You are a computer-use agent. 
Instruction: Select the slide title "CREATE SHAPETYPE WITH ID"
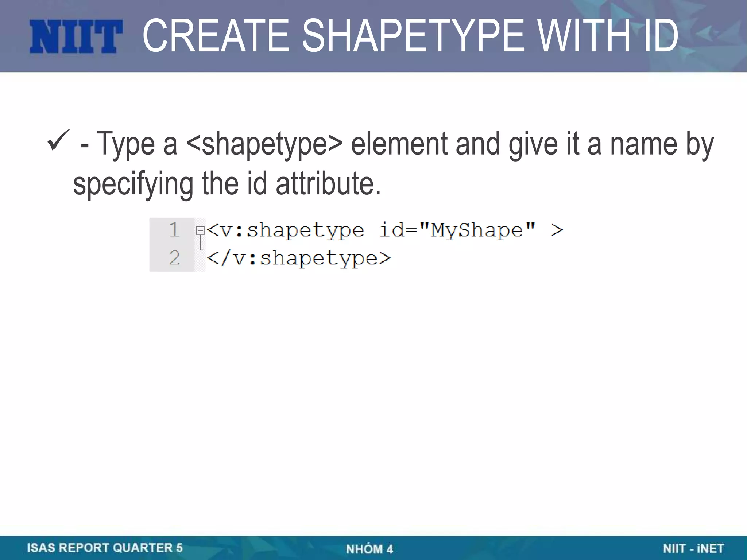410,36
